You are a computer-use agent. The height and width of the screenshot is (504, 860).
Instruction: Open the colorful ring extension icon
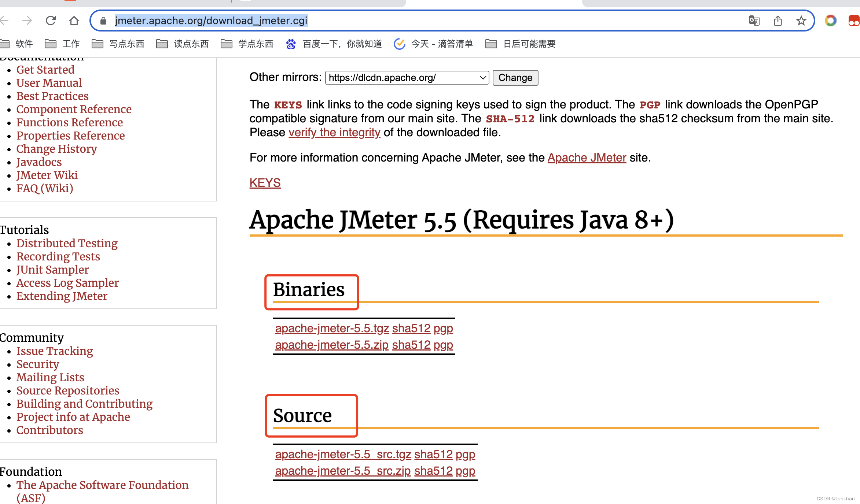coord(831,21)
